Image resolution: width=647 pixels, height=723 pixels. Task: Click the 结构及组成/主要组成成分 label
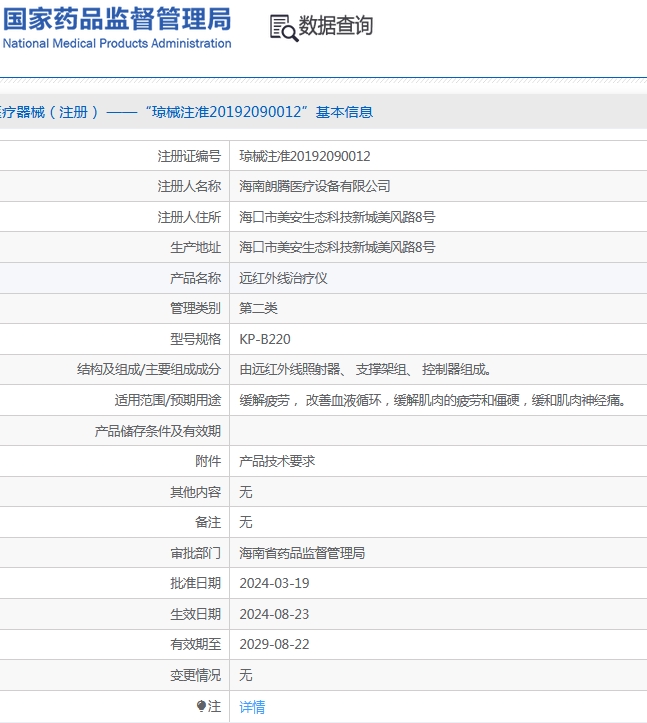[x=149, y=369]
